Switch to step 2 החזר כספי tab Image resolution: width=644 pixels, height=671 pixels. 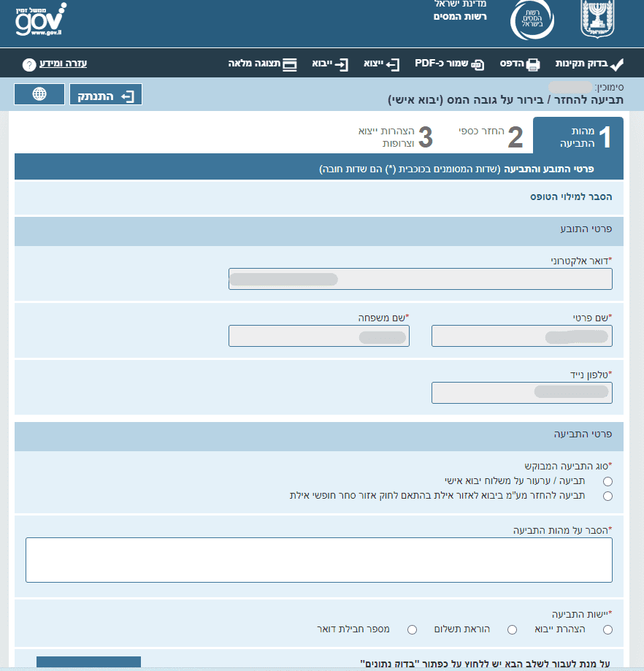click(491, 137)
